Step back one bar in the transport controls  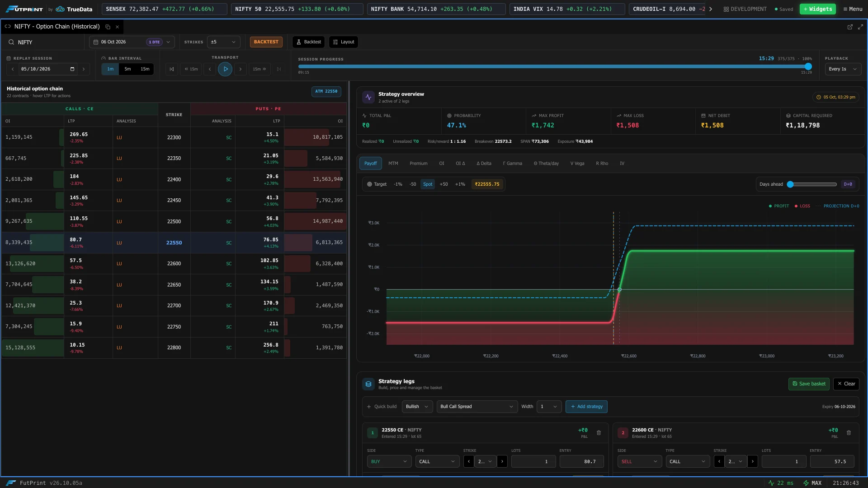(210, 69)
